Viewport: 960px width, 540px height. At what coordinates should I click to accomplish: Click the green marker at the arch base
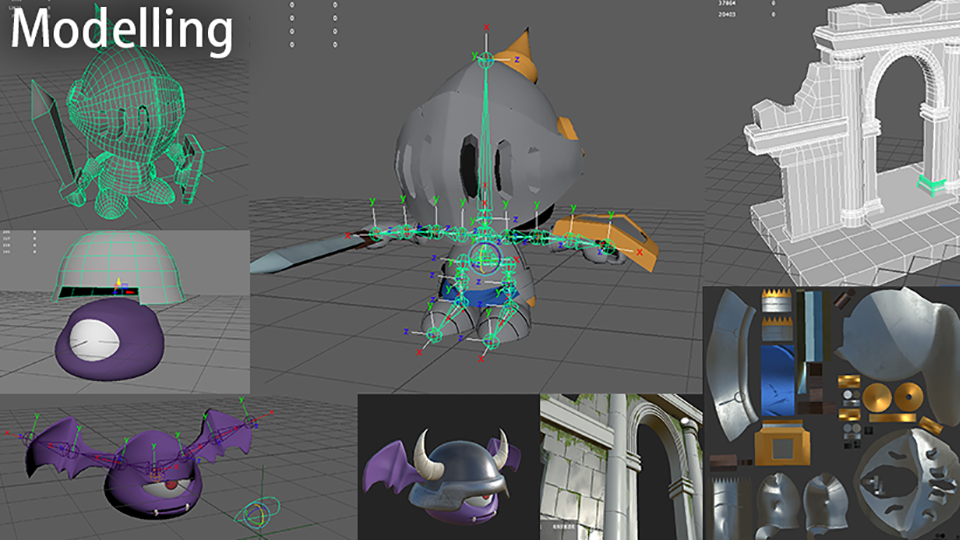coord(931,183)
